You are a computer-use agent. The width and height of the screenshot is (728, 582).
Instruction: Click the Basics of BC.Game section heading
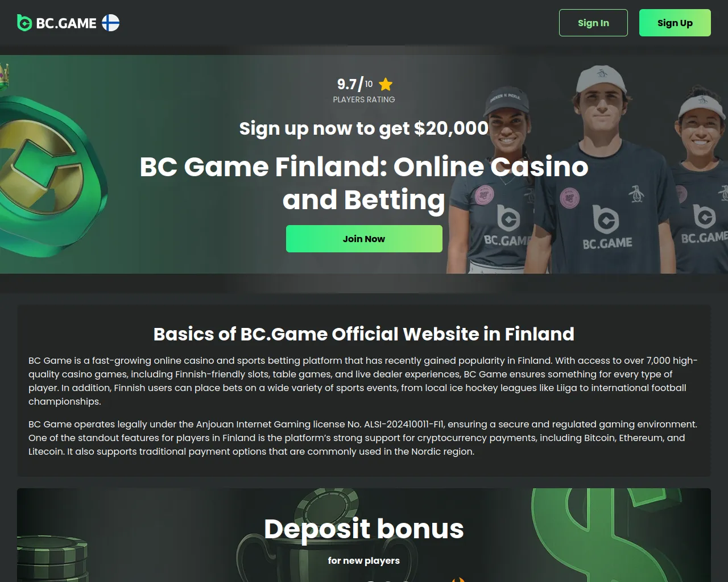coord(364,334)
